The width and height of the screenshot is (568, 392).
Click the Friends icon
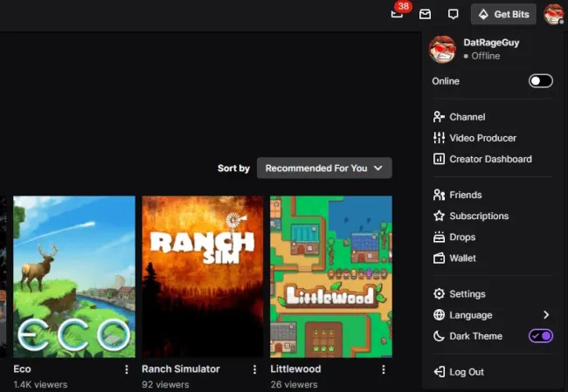(x=439, y=195)
